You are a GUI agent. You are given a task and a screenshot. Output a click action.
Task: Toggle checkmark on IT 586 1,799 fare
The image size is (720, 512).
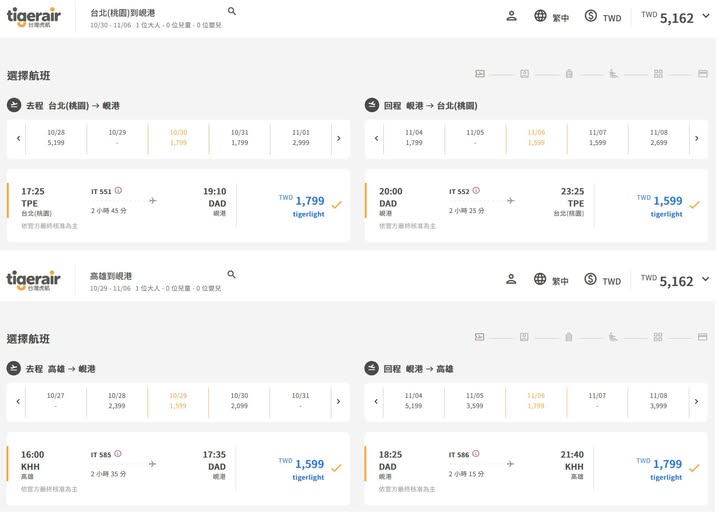tap(694, 468)
